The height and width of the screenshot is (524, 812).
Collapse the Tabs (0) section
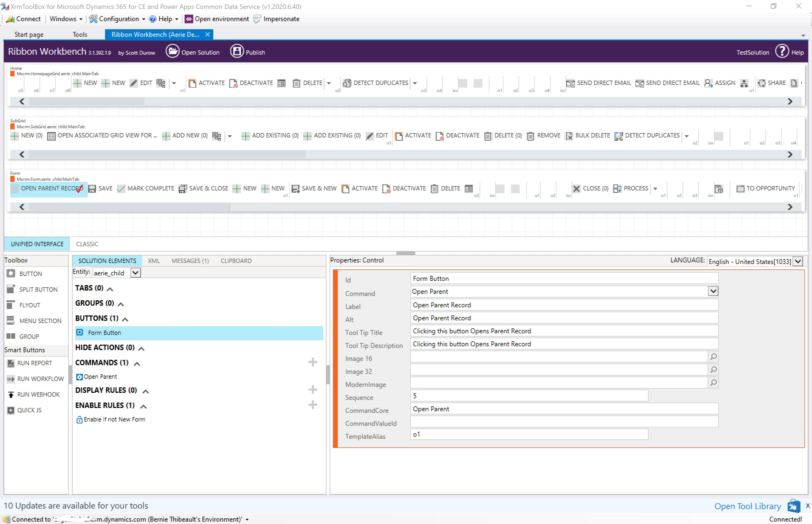110,289
